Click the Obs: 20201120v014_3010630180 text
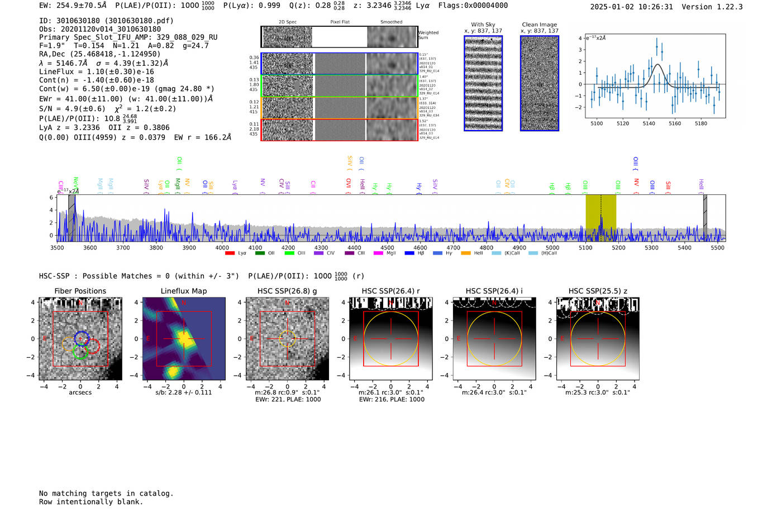 click(100, 29)
